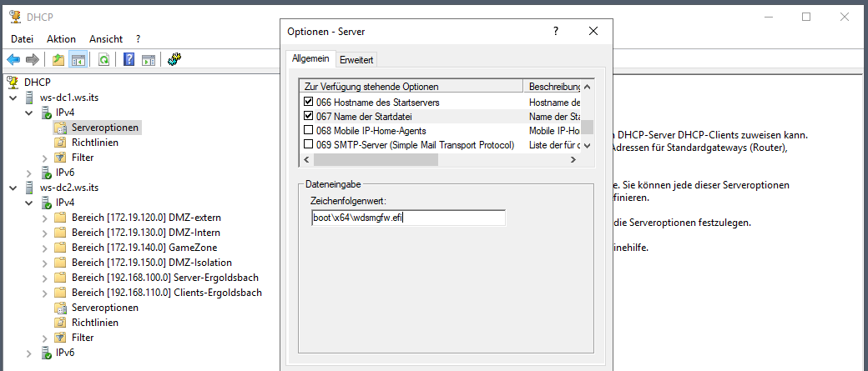
Task: Click Richtlinien icon under ws-dc2 IPv4
Action: pyautogui.click(x=60, y=323)
